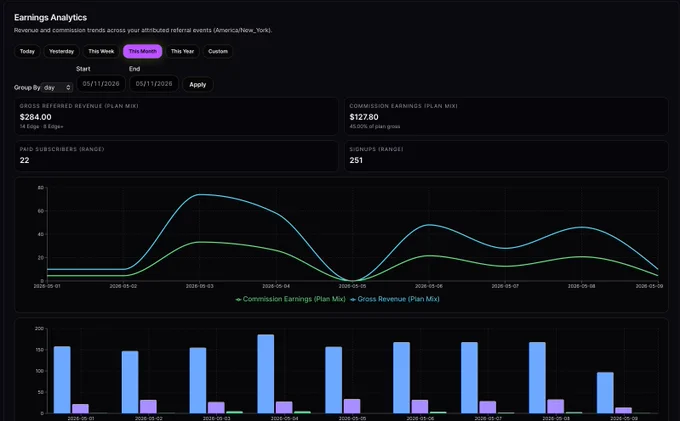Click the blue bar for 2026-05-07
680x421 pixels.
[469, 378]
